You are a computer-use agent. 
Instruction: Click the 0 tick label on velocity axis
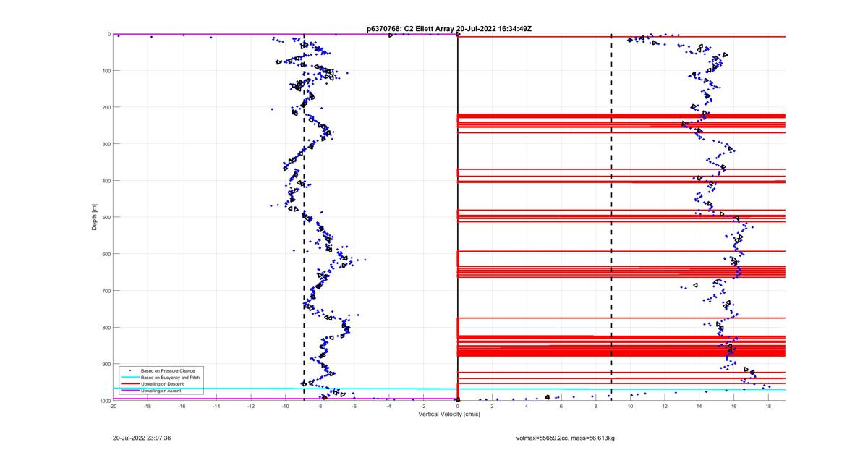coord(458,407)
